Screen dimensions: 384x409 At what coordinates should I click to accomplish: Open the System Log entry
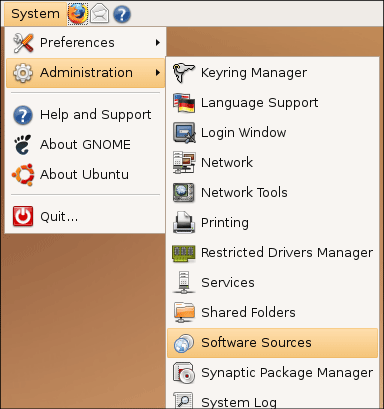tap(272, 399)
